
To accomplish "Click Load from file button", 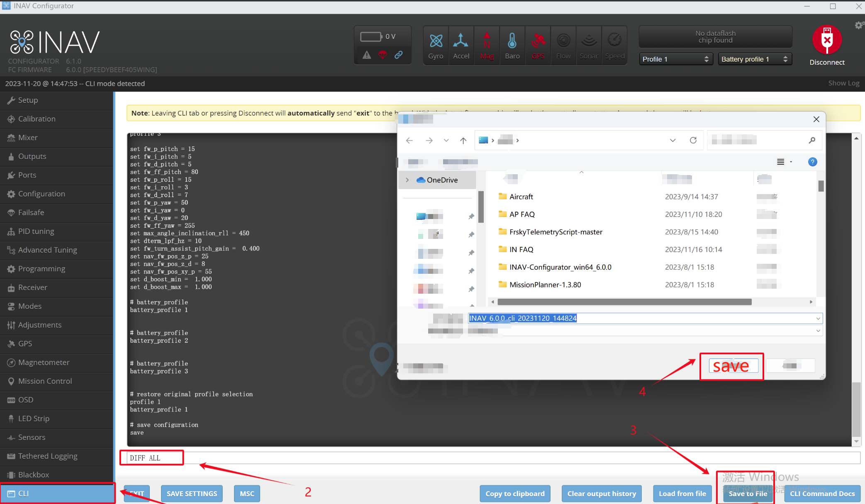I will [682, 494].
